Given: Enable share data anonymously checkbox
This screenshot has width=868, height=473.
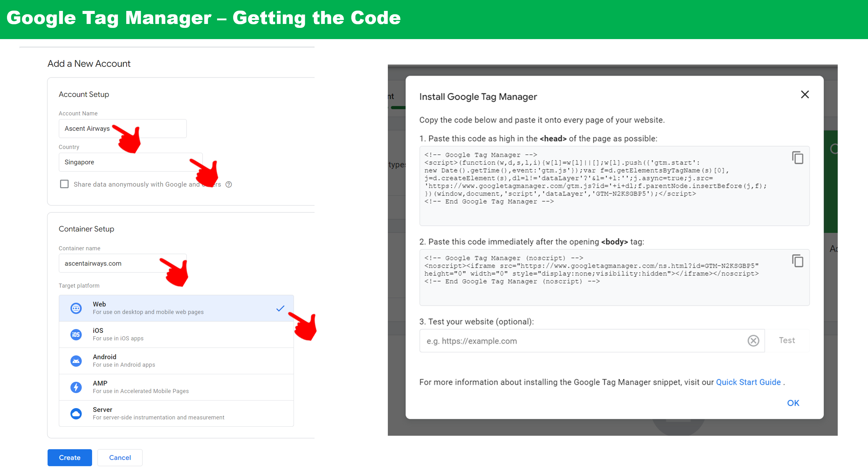Looking at the screenshot, I should tap(64, 184).
